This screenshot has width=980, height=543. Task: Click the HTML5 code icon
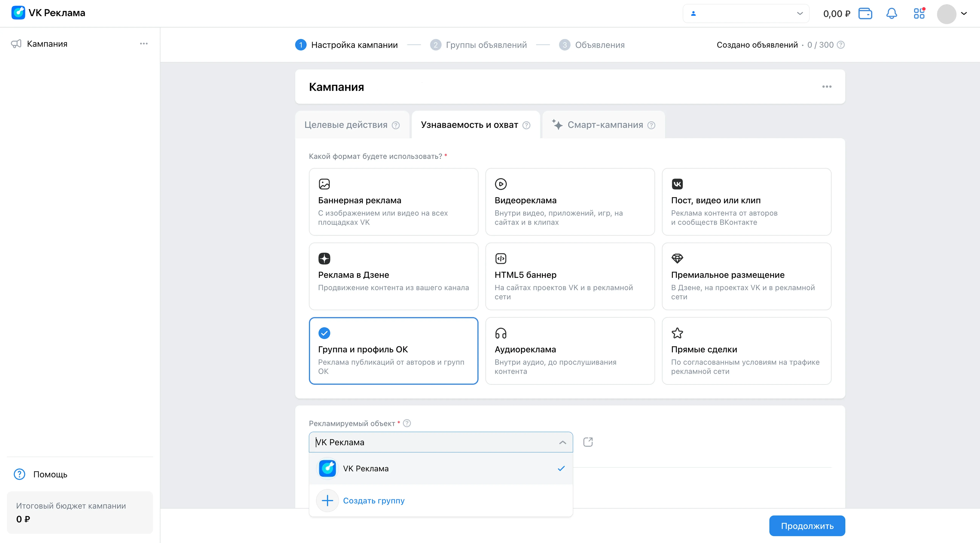[x=501, y=259]
